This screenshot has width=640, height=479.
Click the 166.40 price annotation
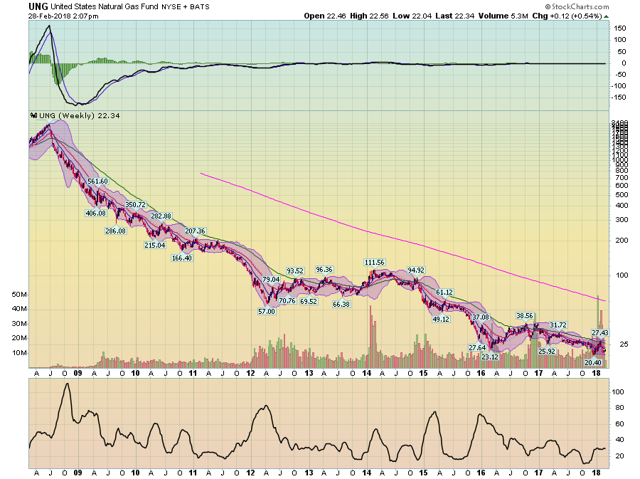[x=182, y=258]
